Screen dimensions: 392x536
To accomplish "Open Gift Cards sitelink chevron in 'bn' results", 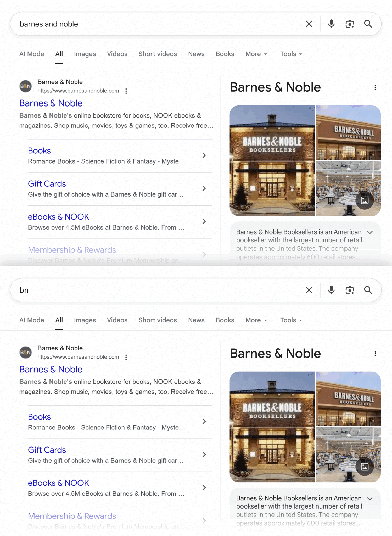I will 204,455.
